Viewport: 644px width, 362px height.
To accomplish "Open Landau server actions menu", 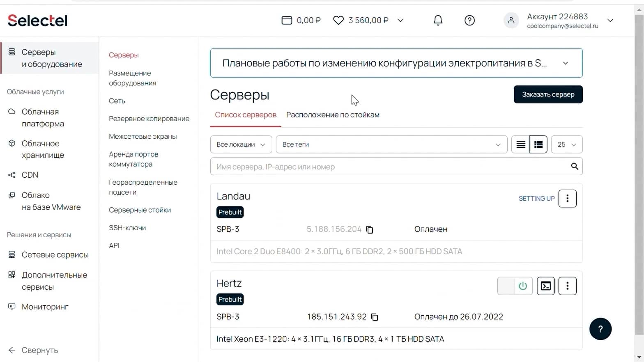I will click(568, 199).
